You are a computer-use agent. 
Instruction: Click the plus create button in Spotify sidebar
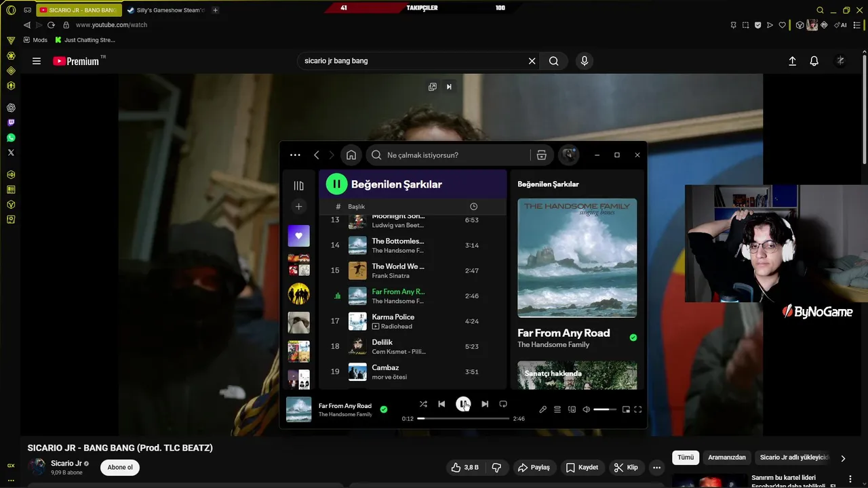(x=298, y=207)
